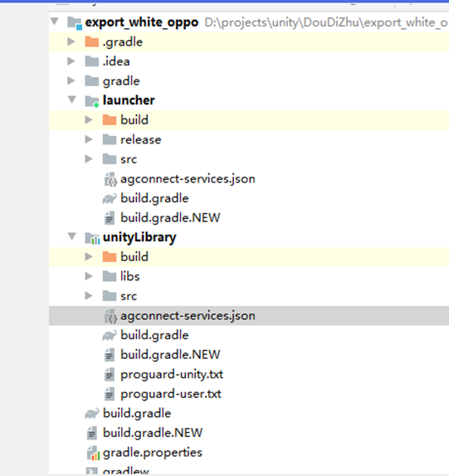Select build.gradle under unityLibrary

(154, 336)
